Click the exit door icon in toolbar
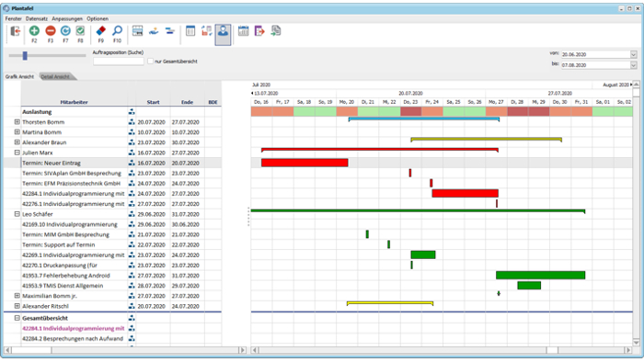This screenshot has height=362, width=644. pyautogui.click(x=16, y=31)
